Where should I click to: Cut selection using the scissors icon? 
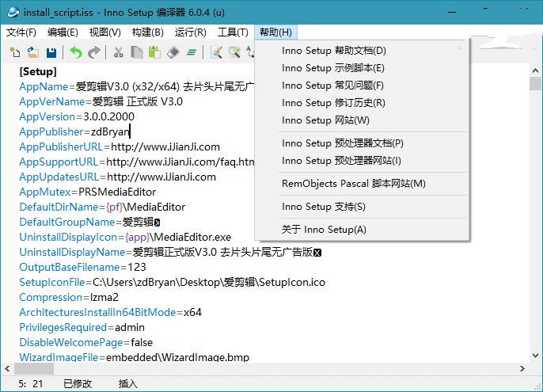point(118,52)
